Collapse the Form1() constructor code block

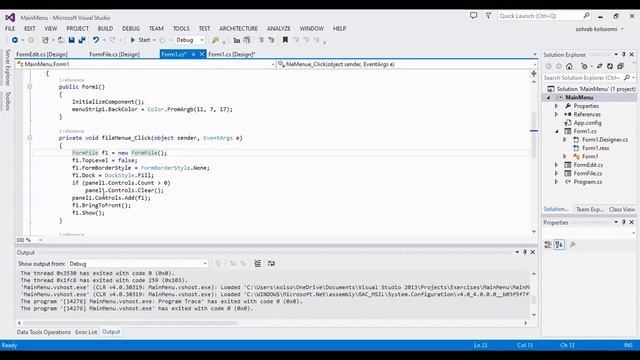(29, 87)
